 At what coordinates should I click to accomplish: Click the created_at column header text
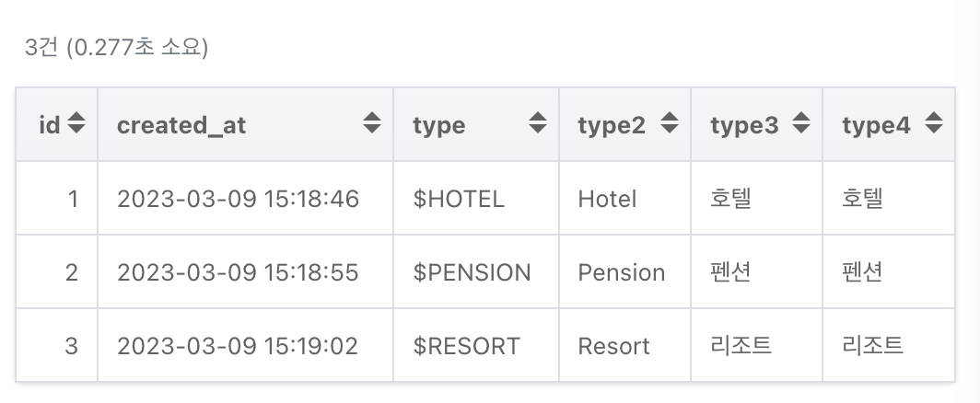click(x=181, y=125)
